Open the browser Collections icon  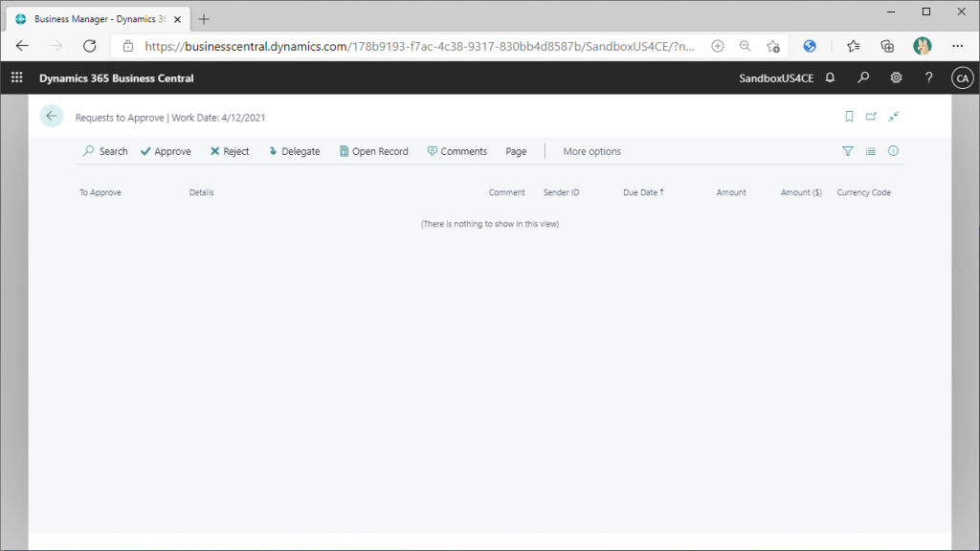click(887, 46)
